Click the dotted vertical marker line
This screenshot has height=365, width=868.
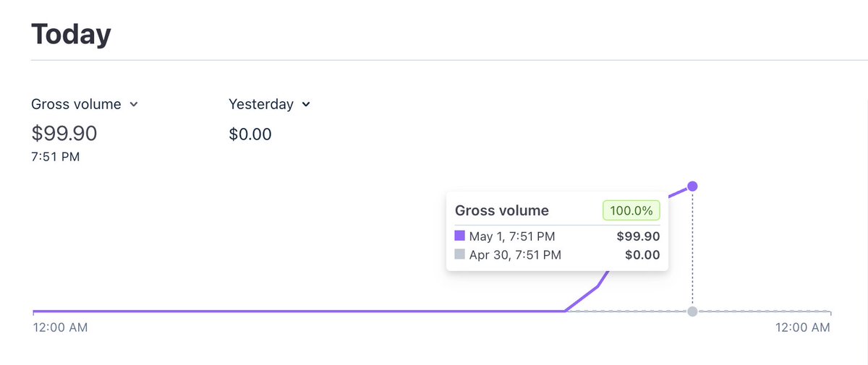pyautogui.click(x=692, y=249)
